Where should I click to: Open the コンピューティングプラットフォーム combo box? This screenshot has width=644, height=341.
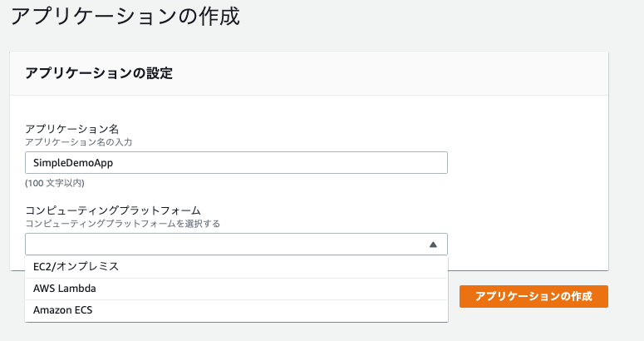coord(236,245)
